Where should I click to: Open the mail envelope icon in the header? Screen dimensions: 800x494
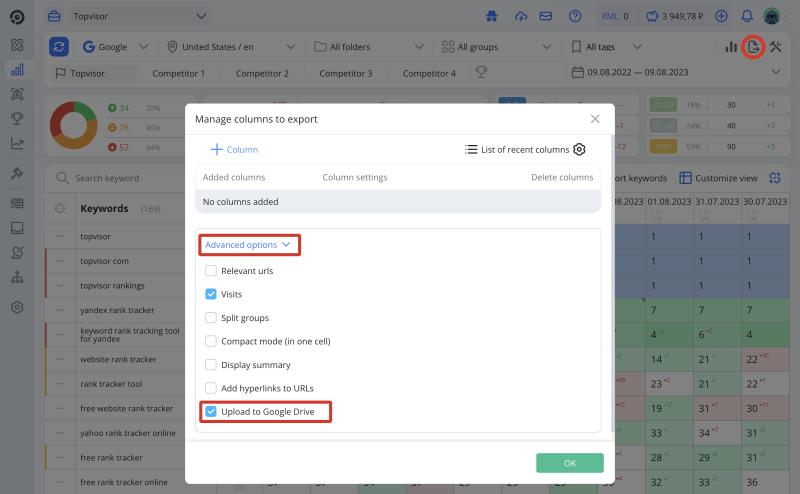point(546,16)
